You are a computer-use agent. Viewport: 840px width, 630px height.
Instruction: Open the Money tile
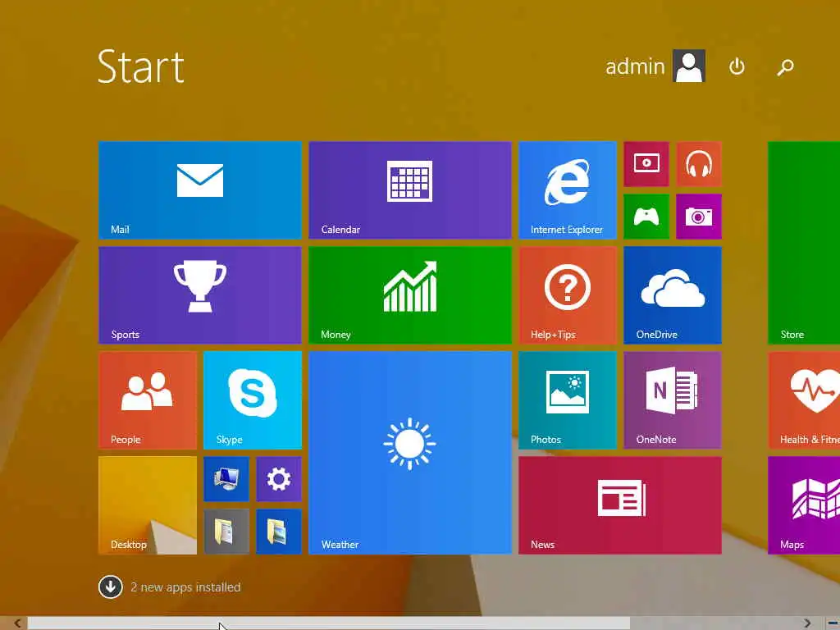click(410, 295)
